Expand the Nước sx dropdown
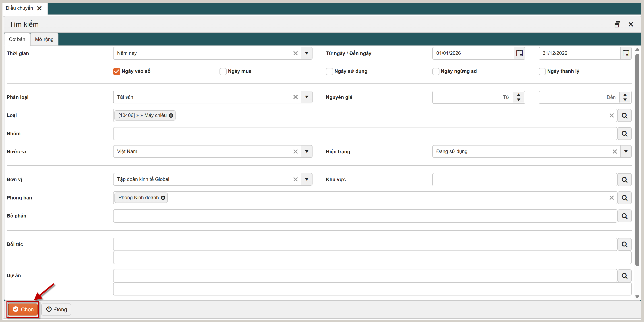The image size is (644, 322). pos(307,151)
